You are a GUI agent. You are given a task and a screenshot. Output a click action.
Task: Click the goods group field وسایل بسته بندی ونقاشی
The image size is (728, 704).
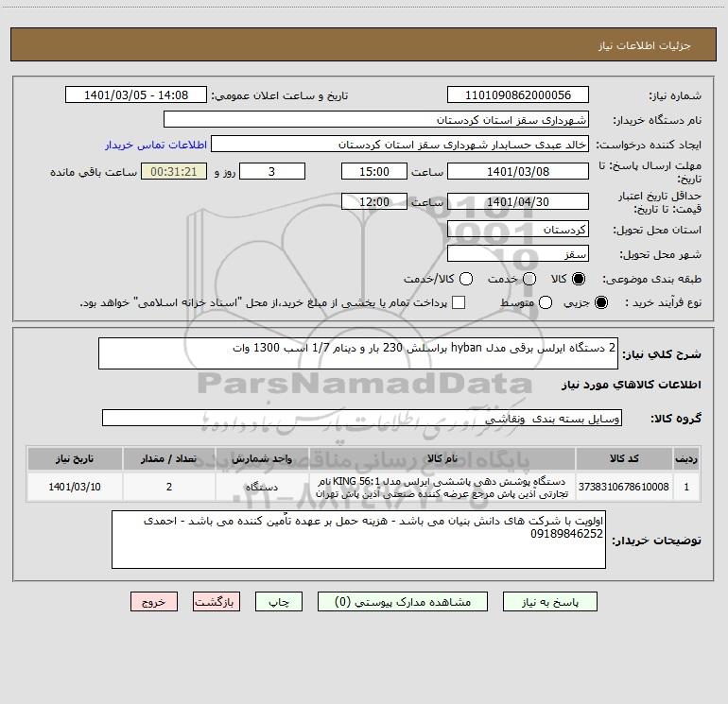pos(362,418)
